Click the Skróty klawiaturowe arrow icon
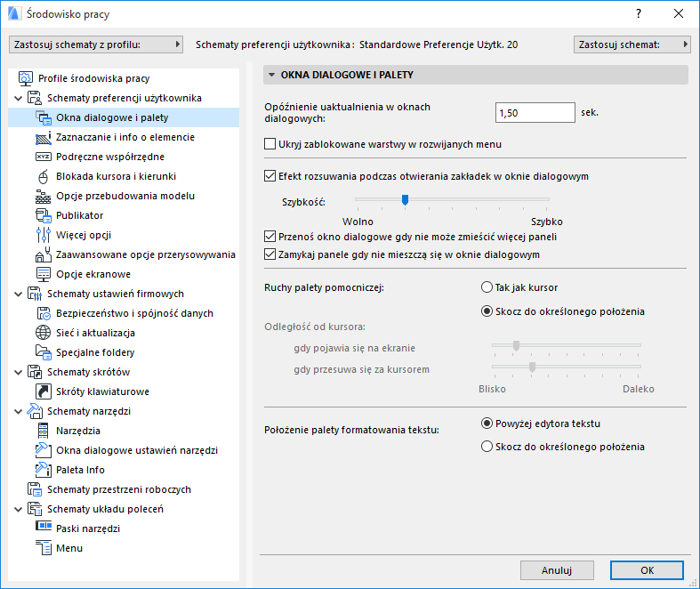 44,391
